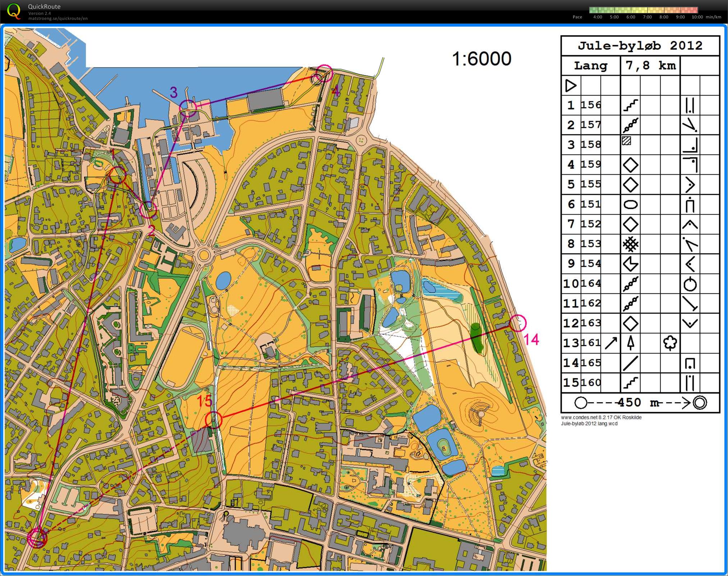Click the 7:00 pace label
Image resolution: width=728 pixels, height=576 pixels.
pyautogui.click(x=647, y=17)
